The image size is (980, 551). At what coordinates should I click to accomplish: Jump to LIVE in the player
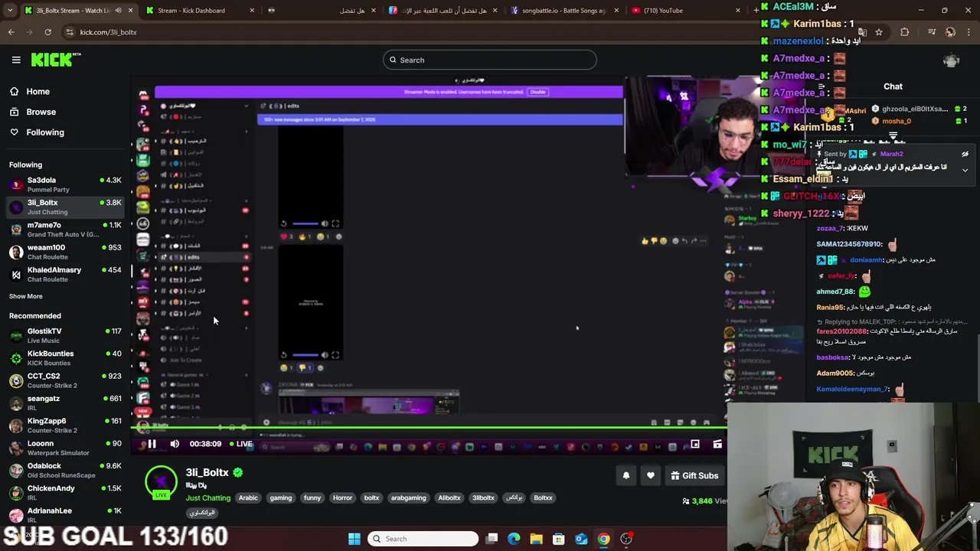click(241, 444)
